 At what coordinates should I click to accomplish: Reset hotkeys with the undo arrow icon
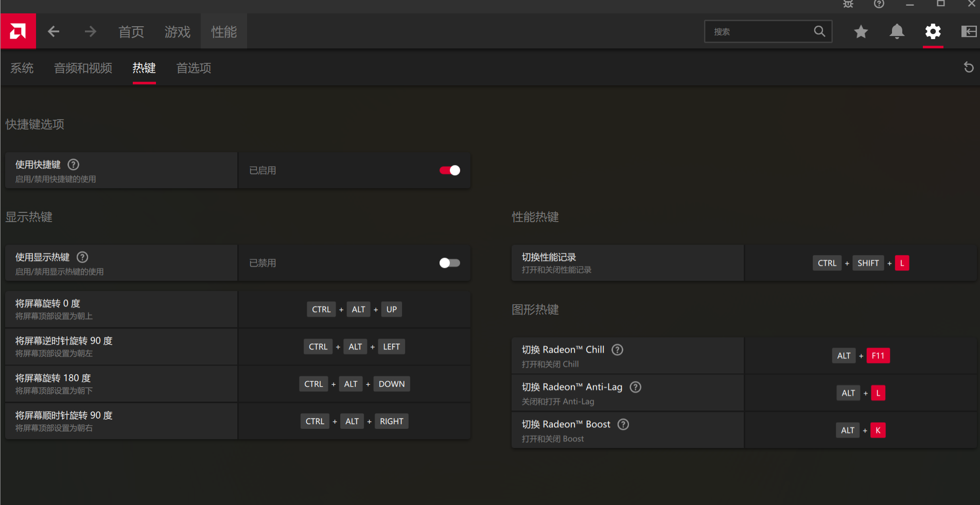(x=969, y=67)
